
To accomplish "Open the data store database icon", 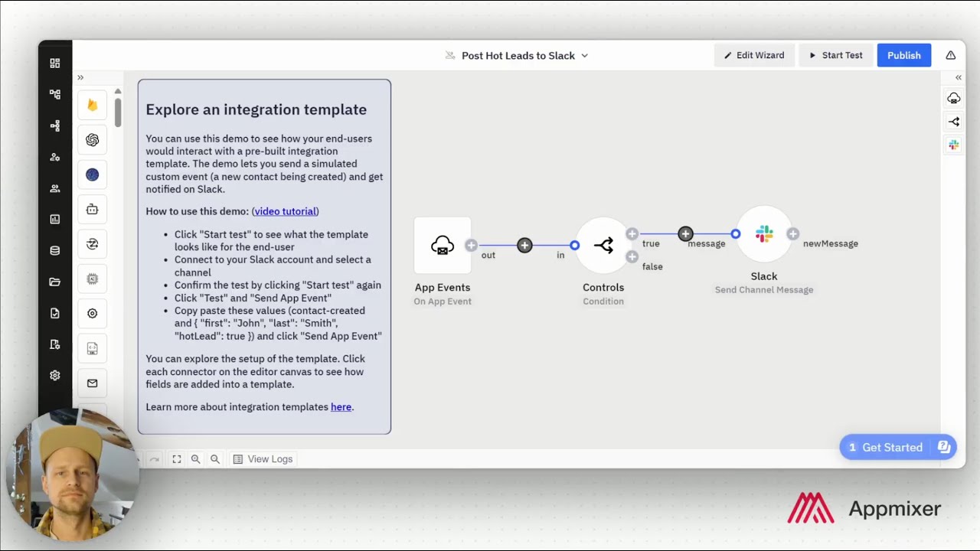I will (x=55, y=250).
